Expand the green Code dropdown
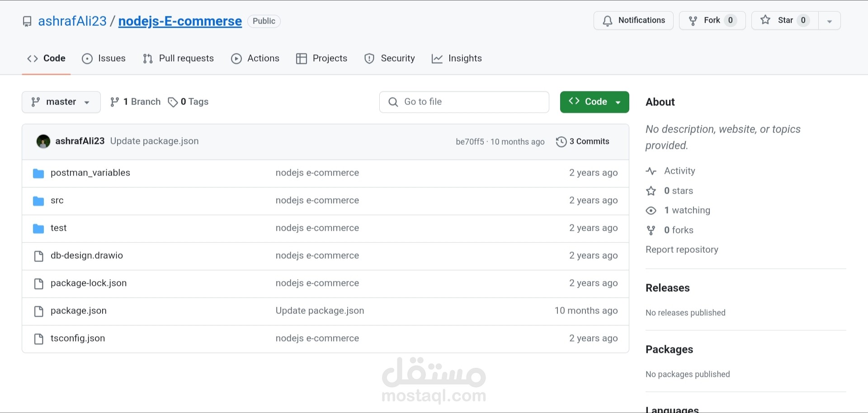The height and width of the screenshot is (413, 868). tap(594, 102)
